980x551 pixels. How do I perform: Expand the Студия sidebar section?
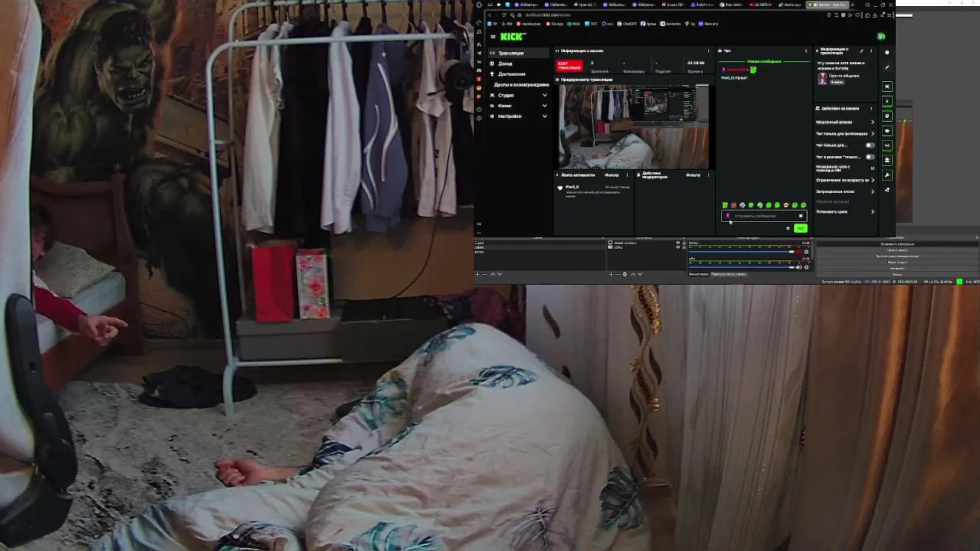coord(519,95)
